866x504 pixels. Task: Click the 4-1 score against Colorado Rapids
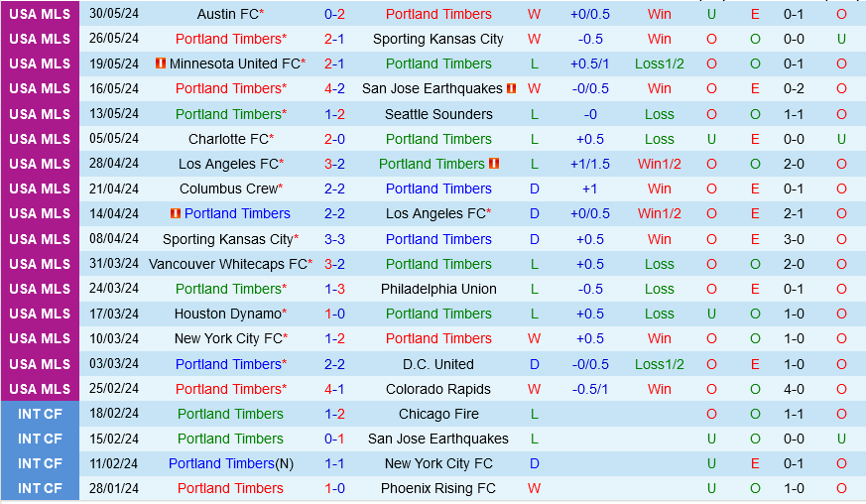334,389
